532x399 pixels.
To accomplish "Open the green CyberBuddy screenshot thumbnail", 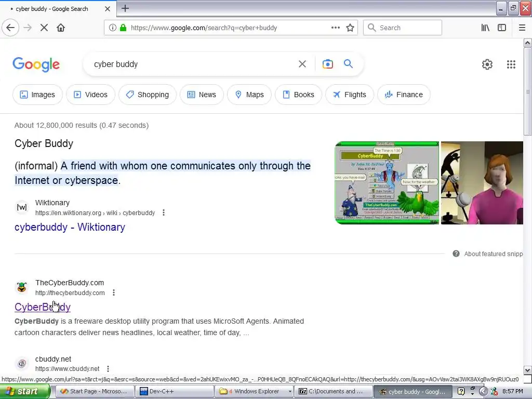I will [387, 183].
